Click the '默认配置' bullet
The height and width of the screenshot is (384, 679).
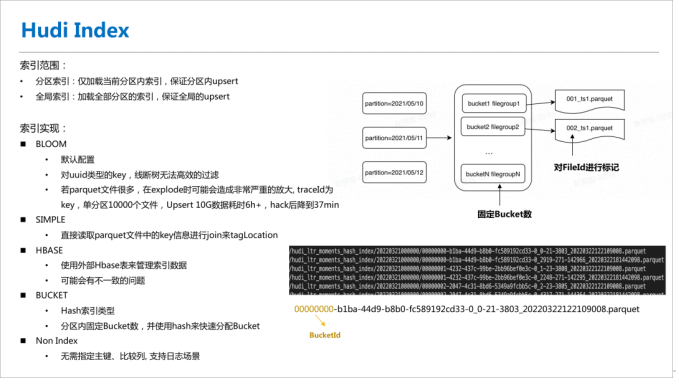[78, 159]
